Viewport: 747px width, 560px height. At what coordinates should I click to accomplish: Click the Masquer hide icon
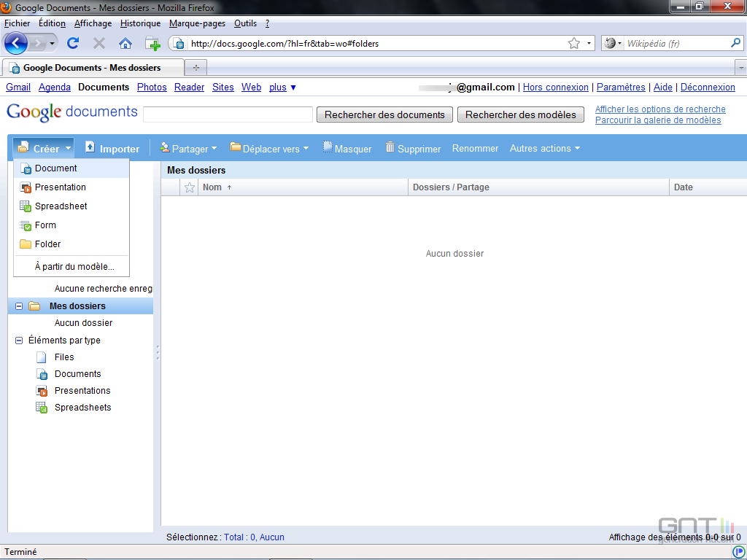[328, 147]
